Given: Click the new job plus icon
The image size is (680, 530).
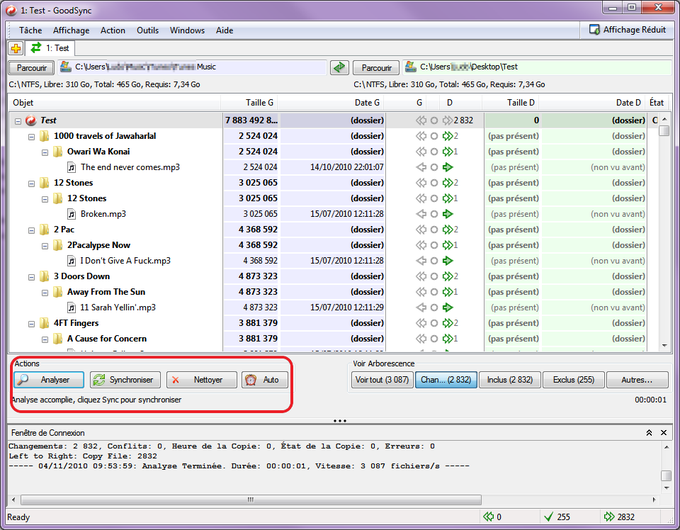Looking at the screenshot, I should click(16, 48).
